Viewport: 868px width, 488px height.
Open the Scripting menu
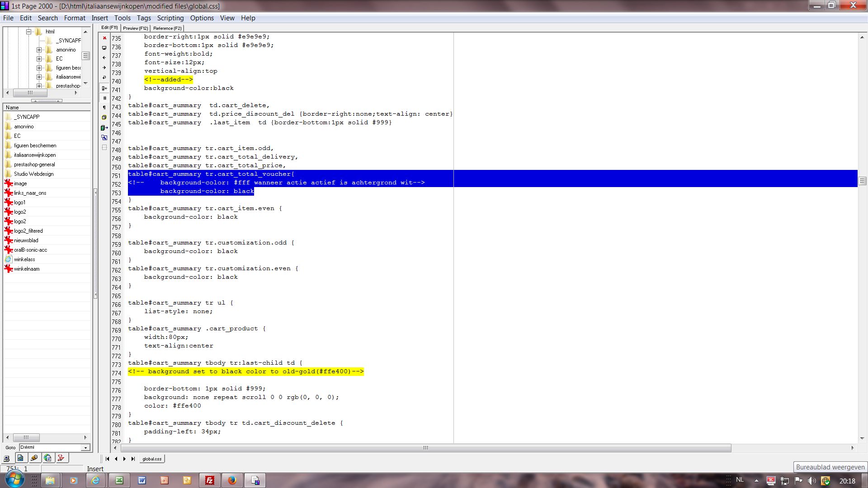[x=170, y=18]
